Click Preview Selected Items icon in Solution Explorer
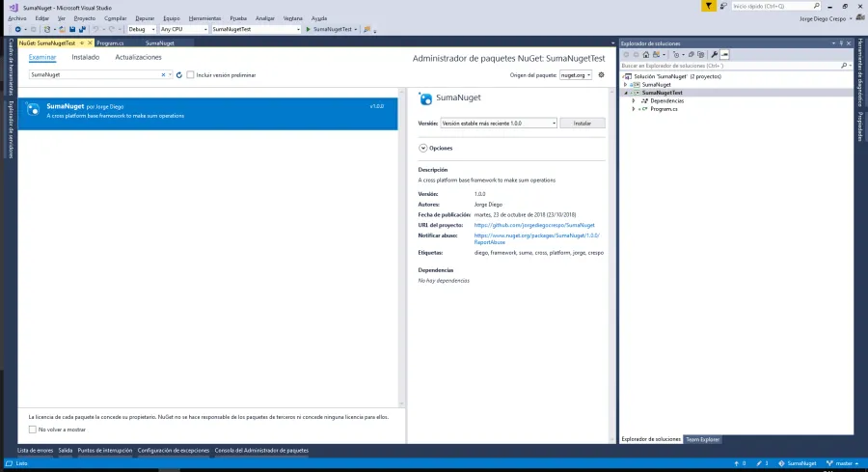This screenshot has width=868, height=472. pos(724,55)
